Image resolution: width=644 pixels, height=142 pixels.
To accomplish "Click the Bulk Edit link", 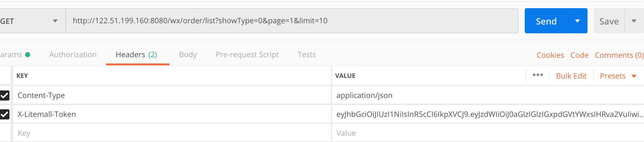I will (x=571, y=76).
